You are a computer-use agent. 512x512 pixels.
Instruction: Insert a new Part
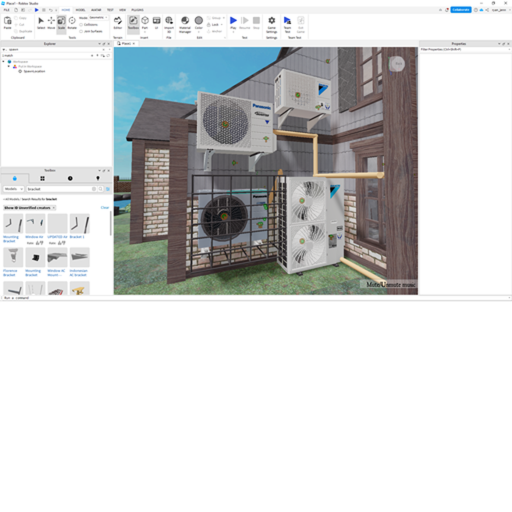tap(145, 23)
